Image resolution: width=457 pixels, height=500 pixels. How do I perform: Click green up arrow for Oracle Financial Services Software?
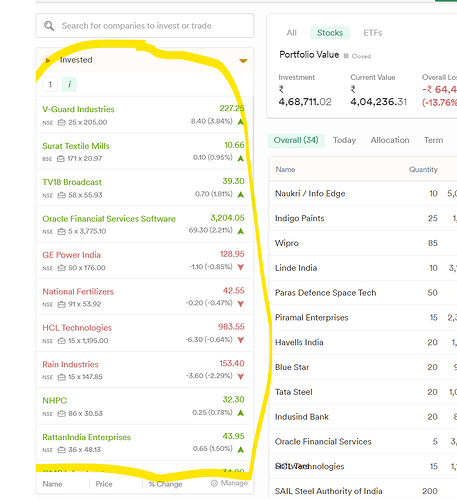tap(240, 231)
